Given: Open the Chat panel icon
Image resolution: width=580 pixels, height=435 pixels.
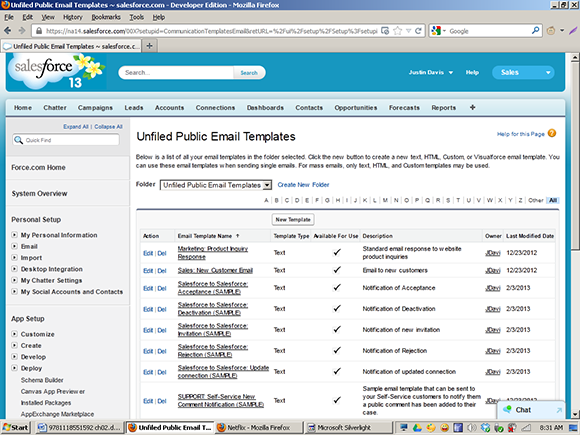Looking at the screenshot, I should (x=507, y=409).
